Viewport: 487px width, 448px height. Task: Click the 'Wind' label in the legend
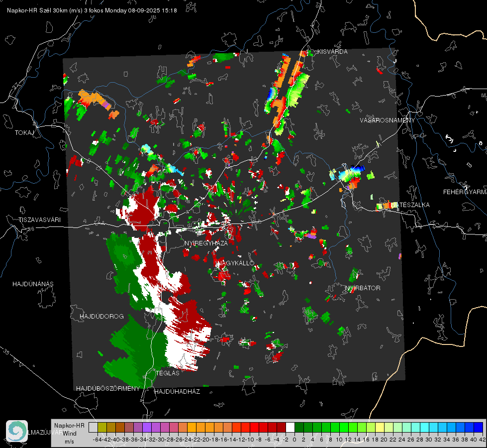70,433
